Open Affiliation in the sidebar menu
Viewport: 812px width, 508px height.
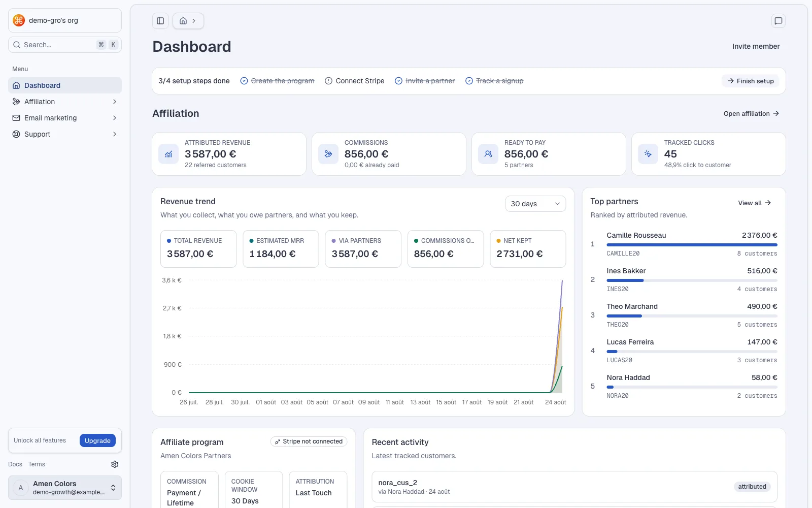point(65,102)
